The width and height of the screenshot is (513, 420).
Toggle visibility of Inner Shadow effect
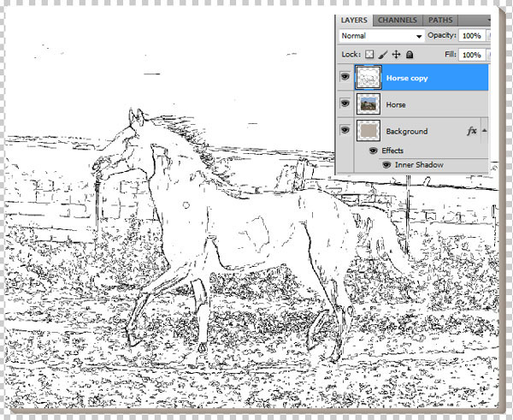click(x=386, y=164)
